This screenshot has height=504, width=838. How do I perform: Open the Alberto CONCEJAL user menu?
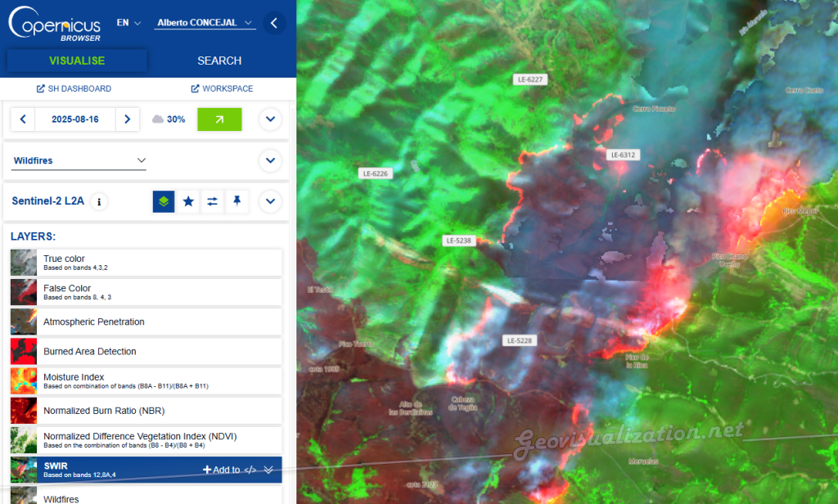(205, 23)
